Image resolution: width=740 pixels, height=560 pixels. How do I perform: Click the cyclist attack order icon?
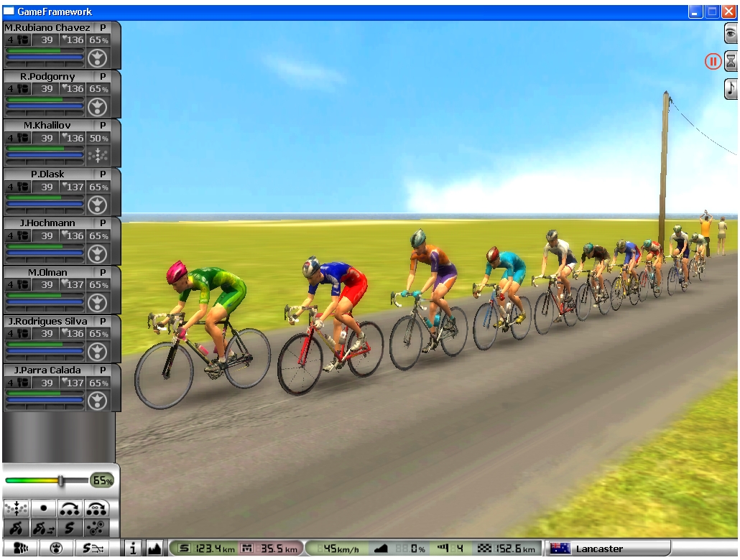pos(17,528)
